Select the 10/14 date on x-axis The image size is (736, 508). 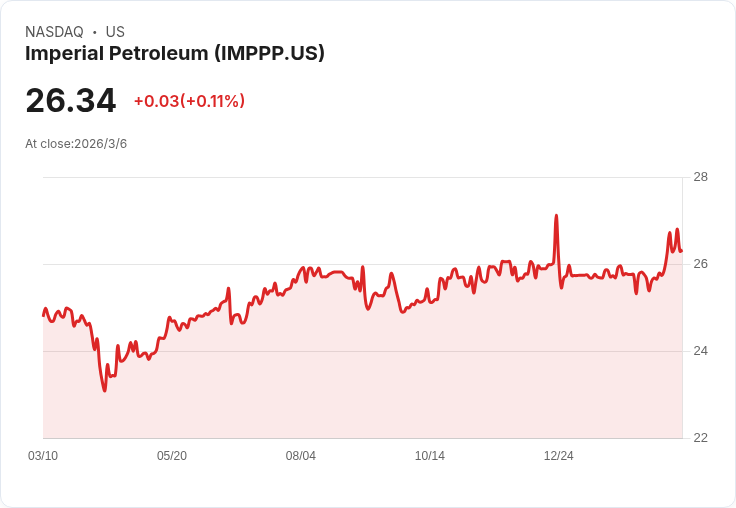tap(430, 456)
